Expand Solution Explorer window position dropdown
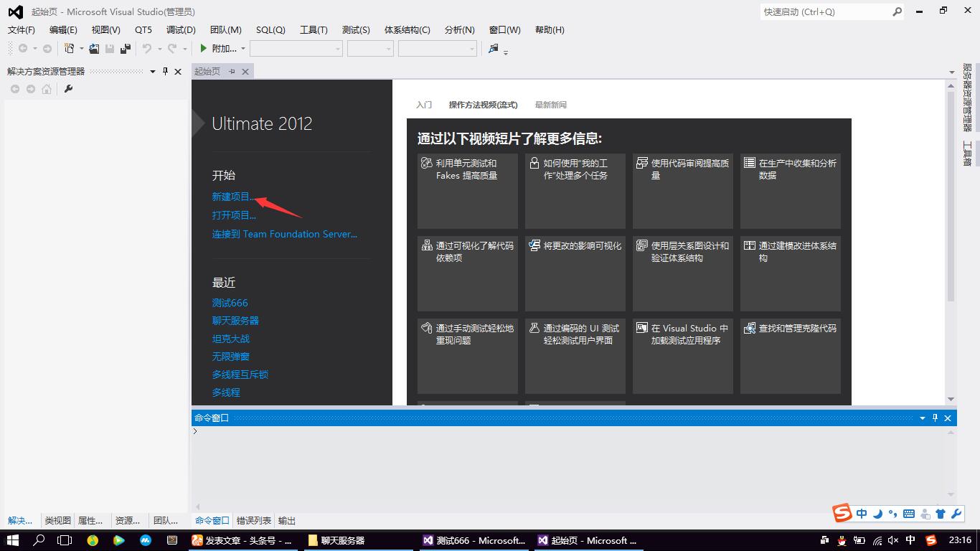980x551 pixels. tap(152, 72)
